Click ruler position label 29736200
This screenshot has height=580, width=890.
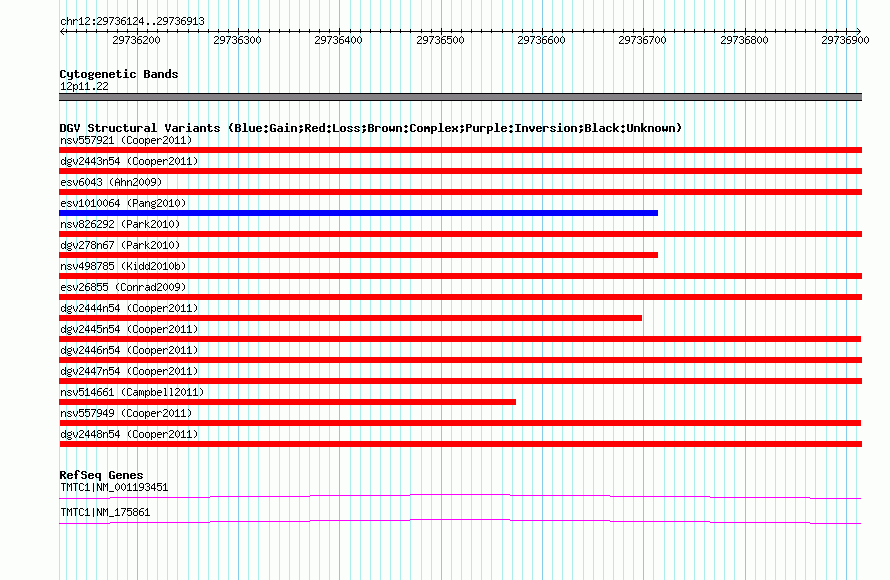coord(136,40)
